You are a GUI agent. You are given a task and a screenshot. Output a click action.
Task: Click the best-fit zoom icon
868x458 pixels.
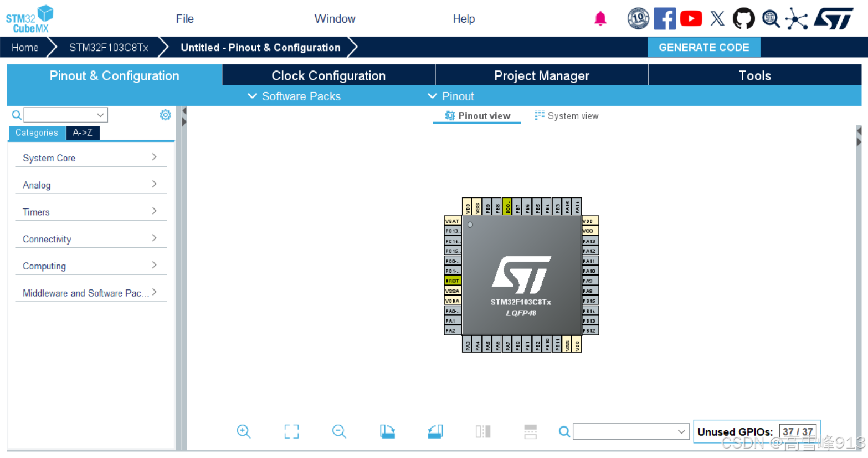coord(291,431)
